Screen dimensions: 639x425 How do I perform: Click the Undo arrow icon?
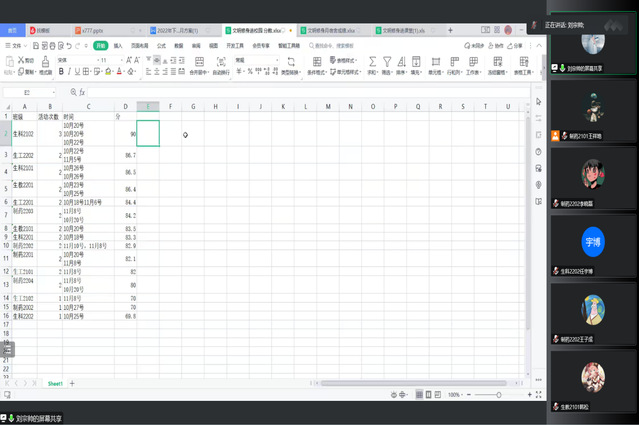tap(71, 46)
